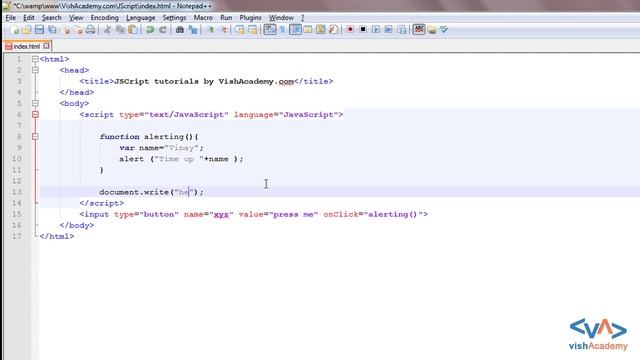
Task: Click value="press me" attribute text
Action: [278, 214]
